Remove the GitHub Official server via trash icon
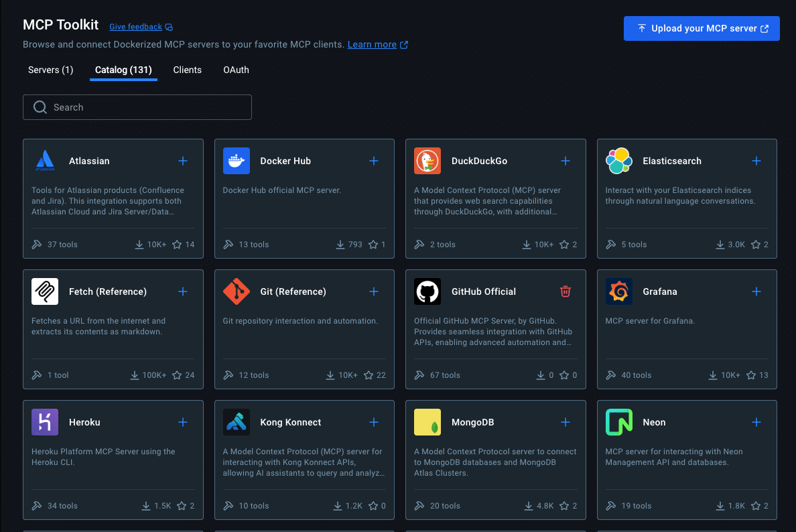Viewport: 796px width, 532px height. pyautogui.click(x=565, y=291)
